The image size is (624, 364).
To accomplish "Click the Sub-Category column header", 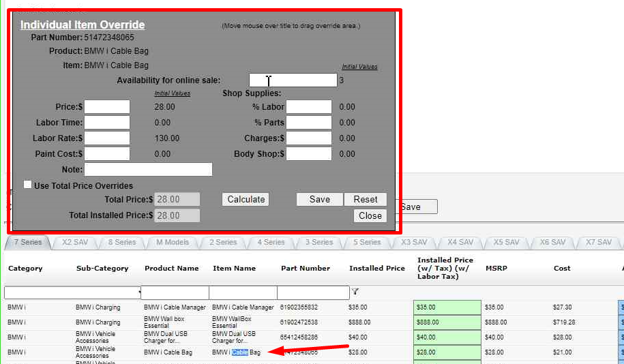I will point(102,269).
